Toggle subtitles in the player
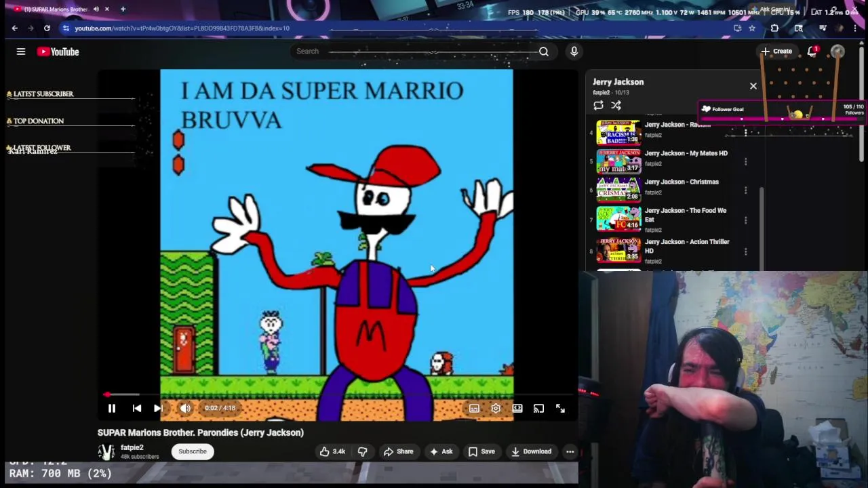This screenshot has width=868, height=488. coord(474,408)
